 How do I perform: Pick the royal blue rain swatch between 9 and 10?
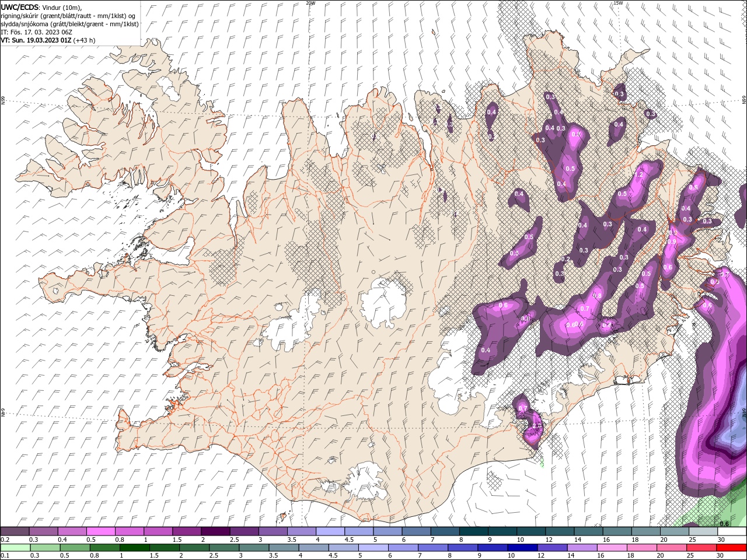(492, 548)
